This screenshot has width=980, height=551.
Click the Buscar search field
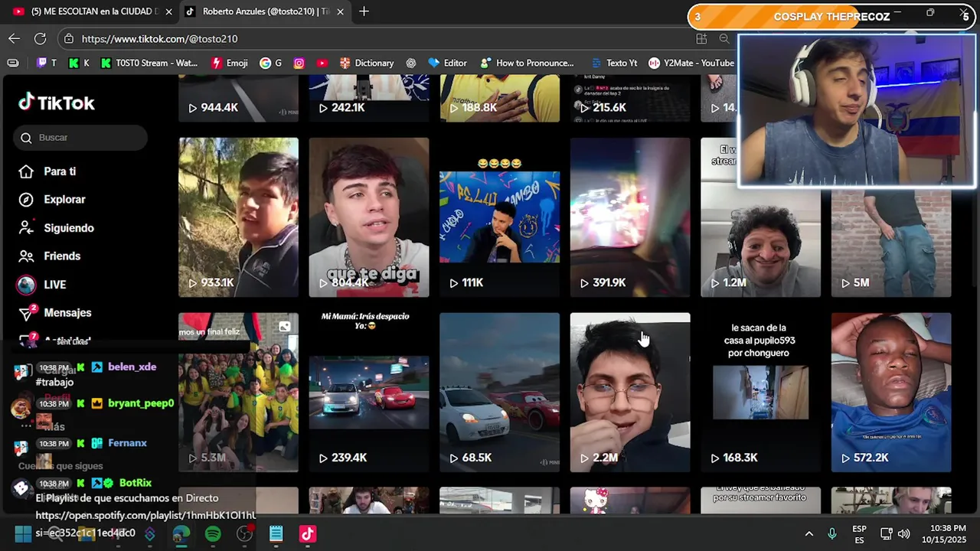80,138
